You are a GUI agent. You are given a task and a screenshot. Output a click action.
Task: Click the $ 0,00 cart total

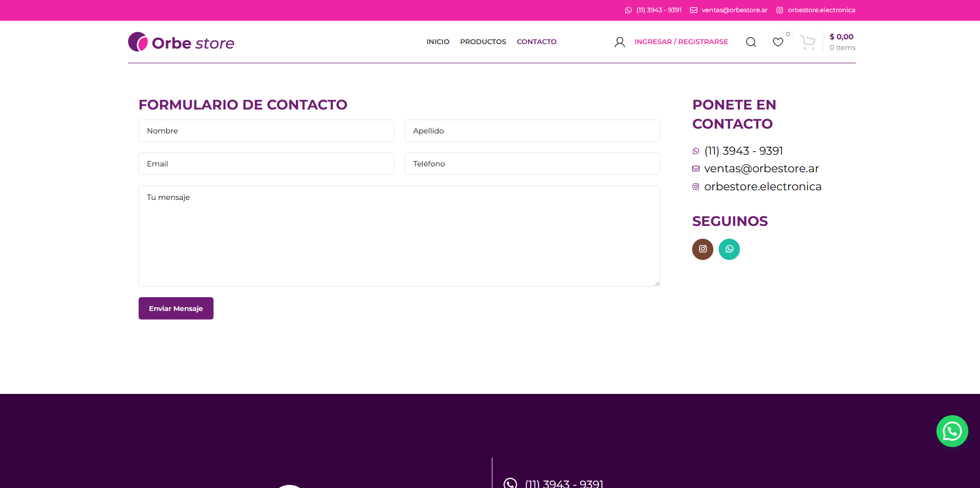point(841,37)
